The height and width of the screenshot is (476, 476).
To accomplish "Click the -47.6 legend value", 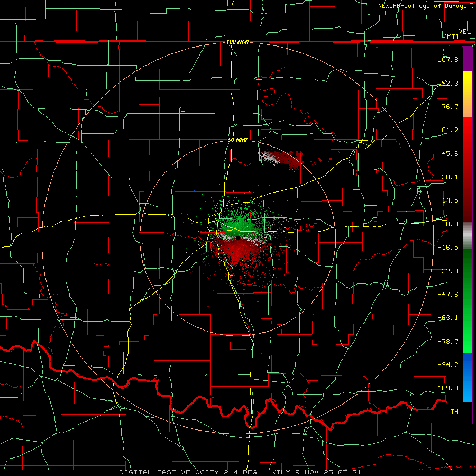I will [x=448, y=295].
